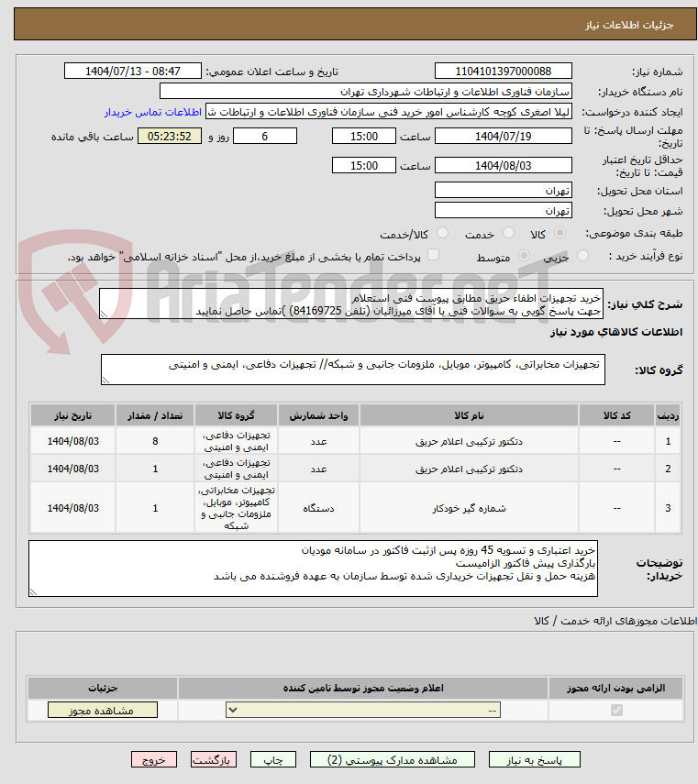Click the goods group textbox

[x=353, y=370]
